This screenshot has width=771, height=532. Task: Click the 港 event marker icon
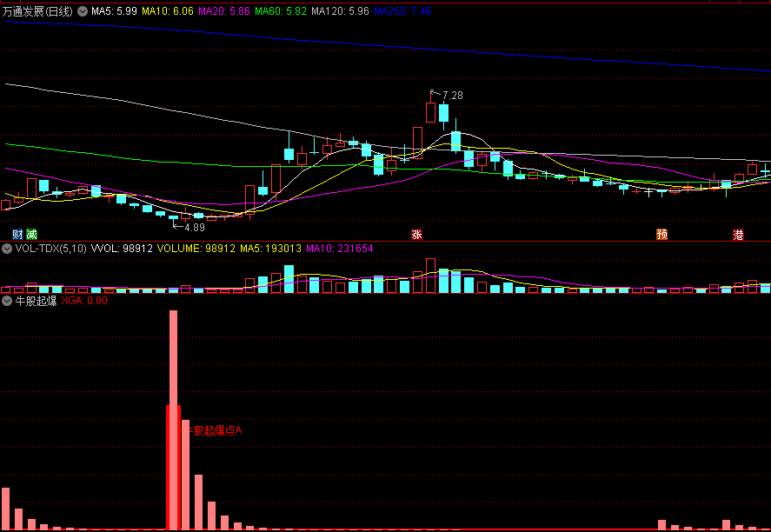738,235
